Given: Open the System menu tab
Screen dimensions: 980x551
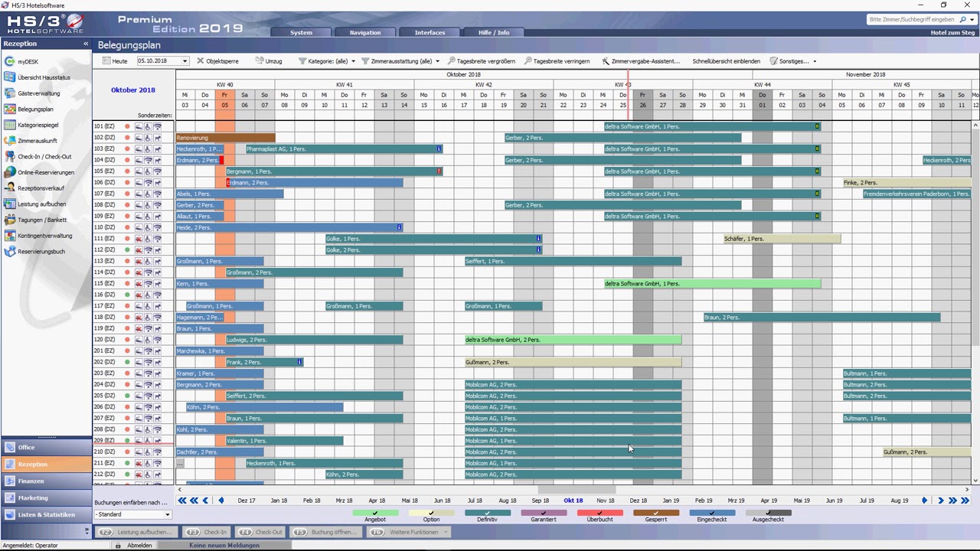Looking at the screenshot, I should 301,32.
